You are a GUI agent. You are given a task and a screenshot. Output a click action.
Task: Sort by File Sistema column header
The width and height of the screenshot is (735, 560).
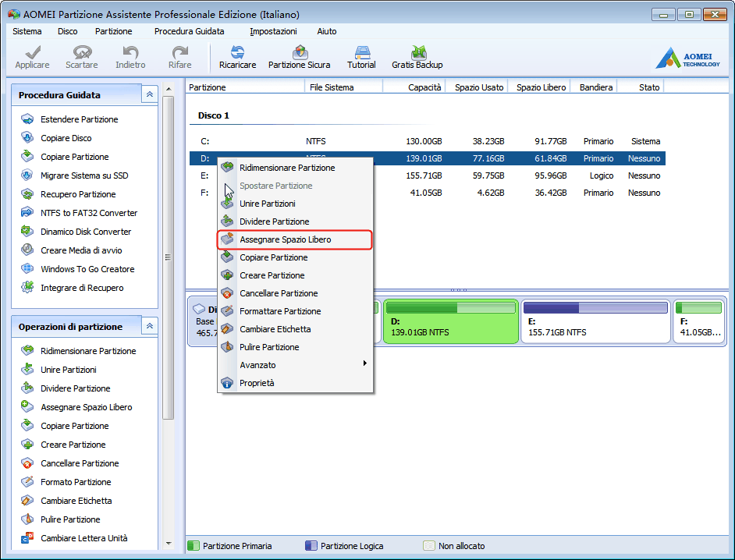click(x=343, y=87)
